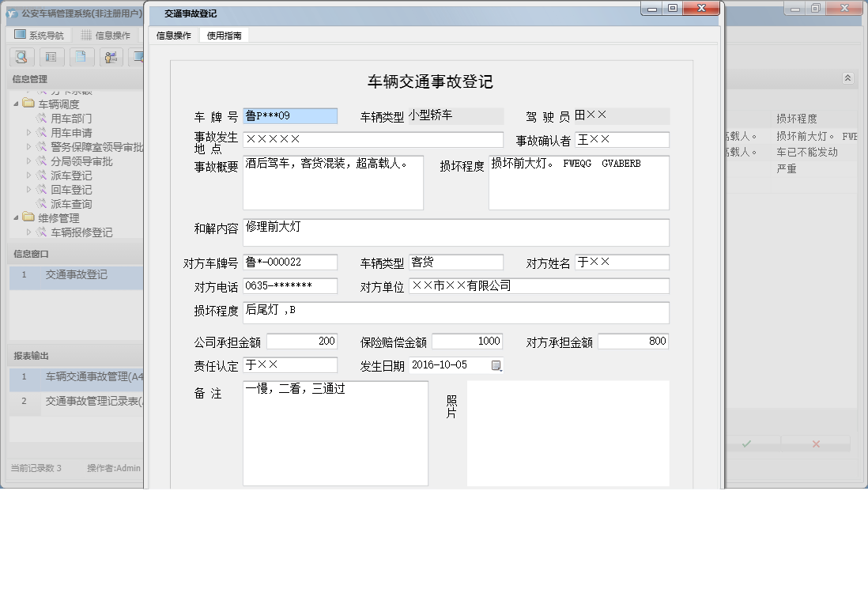
Task: Click the 事故概要 text area
Action: click(x=334, y=183)
